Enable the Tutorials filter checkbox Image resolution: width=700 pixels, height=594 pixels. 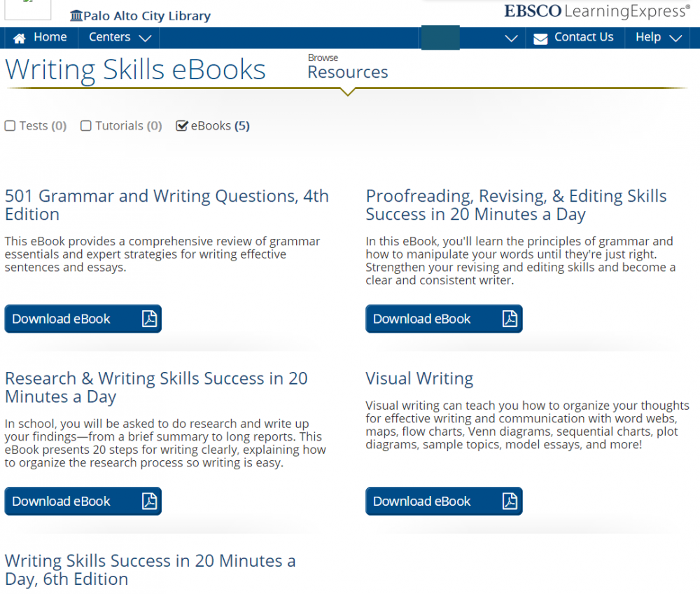click(x=86, y=126)
